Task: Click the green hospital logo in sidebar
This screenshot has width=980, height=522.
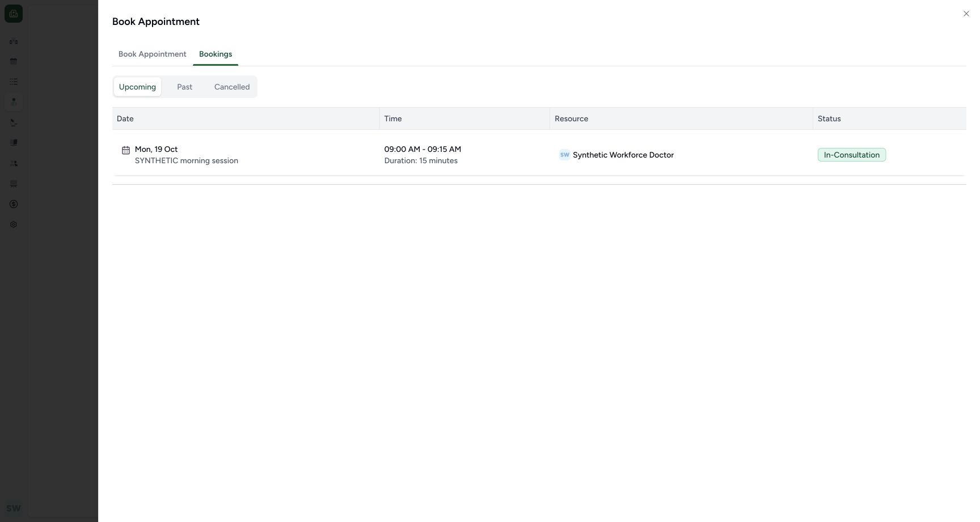Action: click(14, 14)
